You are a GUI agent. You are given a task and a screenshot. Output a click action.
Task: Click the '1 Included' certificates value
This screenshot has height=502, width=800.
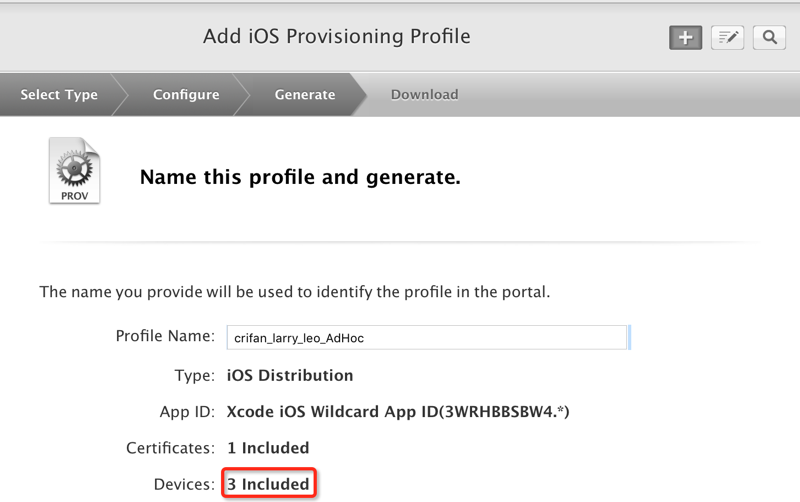tap(268, 448)
